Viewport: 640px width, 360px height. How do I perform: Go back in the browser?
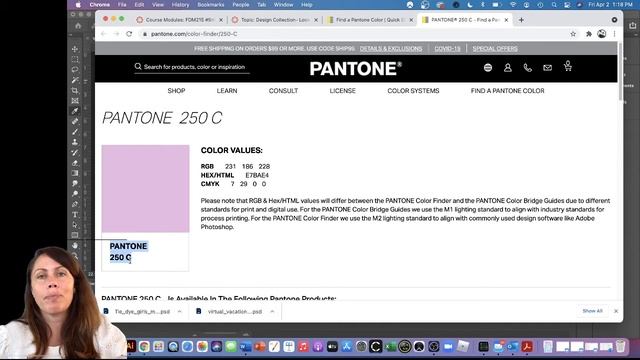(x=103, y=34)
